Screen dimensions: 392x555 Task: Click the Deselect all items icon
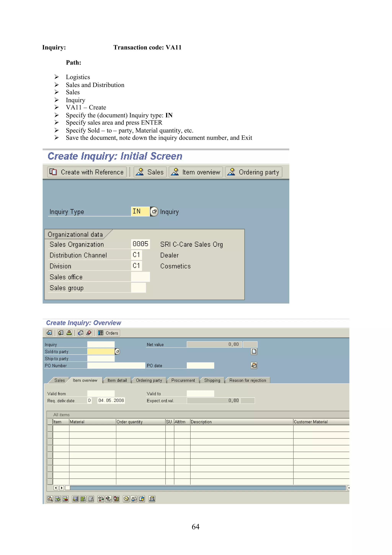[91, 499]
